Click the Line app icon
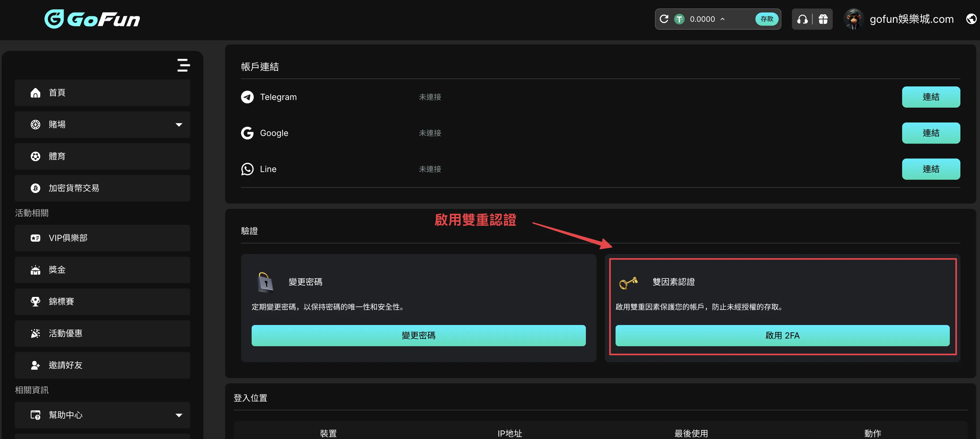Viewport: 980px width, 439px height. [x=247, y=169]
